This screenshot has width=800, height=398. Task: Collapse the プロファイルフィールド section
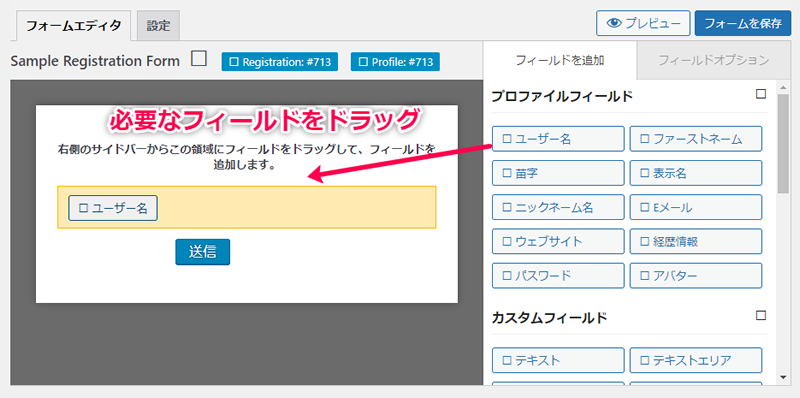(761, 94)
